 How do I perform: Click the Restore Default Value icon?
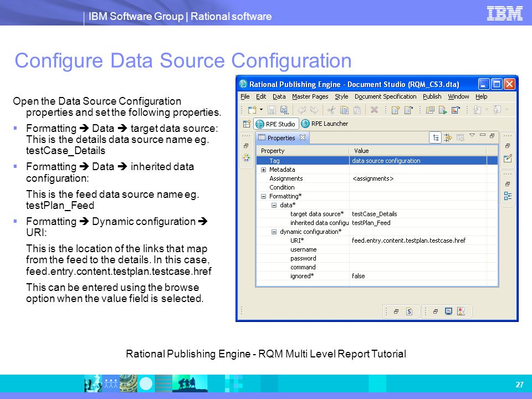461,138
